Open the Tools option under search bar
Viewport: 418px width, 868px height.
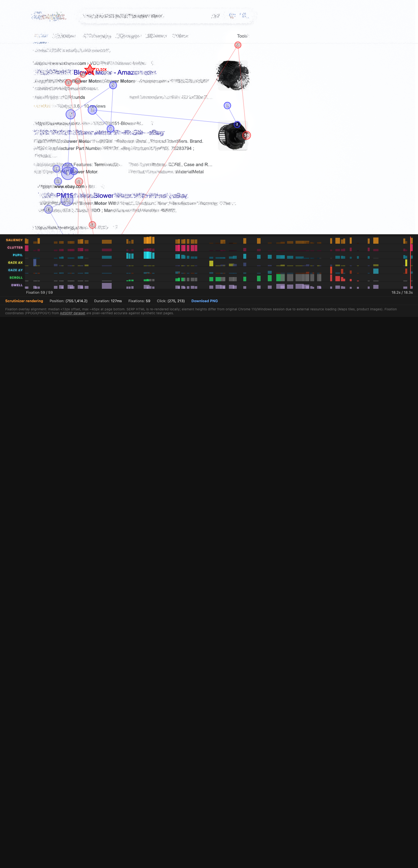tap(242, 36)
